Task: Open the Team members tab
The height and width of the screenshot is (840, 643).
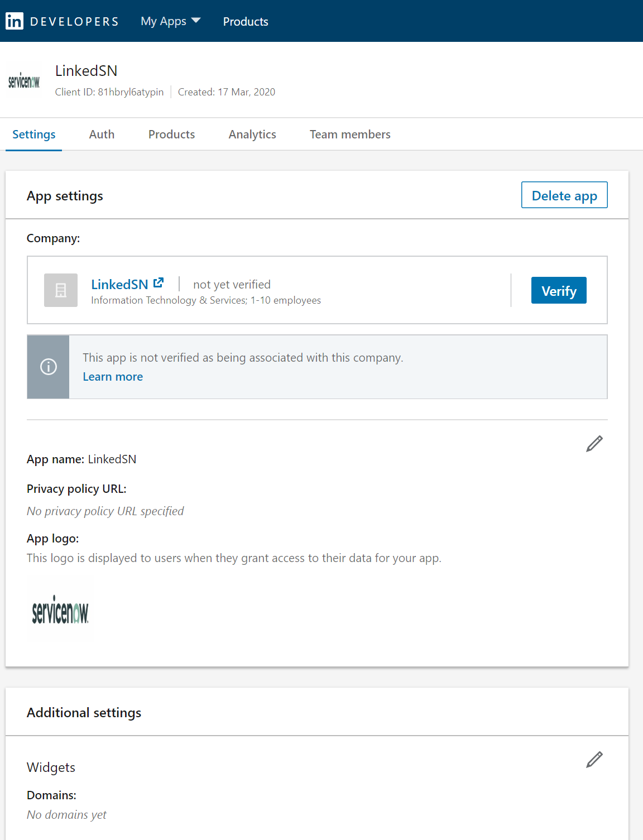Action: [349, 134]
